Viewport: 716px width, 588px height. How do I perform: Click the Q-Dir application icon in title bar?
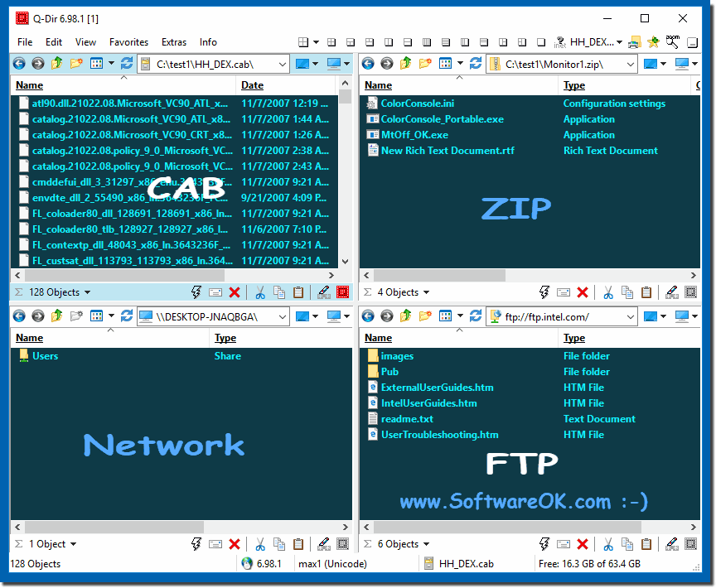(22, 18)
